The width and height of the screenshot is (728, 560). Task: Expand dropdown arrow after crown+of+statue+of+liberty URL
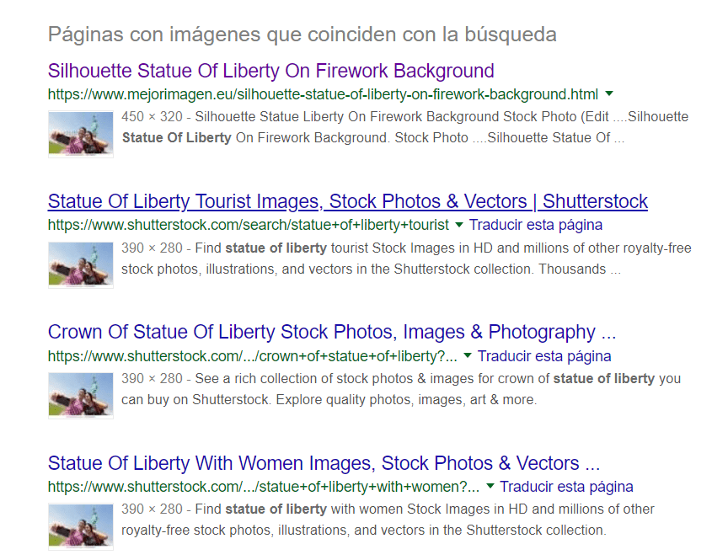468,356
